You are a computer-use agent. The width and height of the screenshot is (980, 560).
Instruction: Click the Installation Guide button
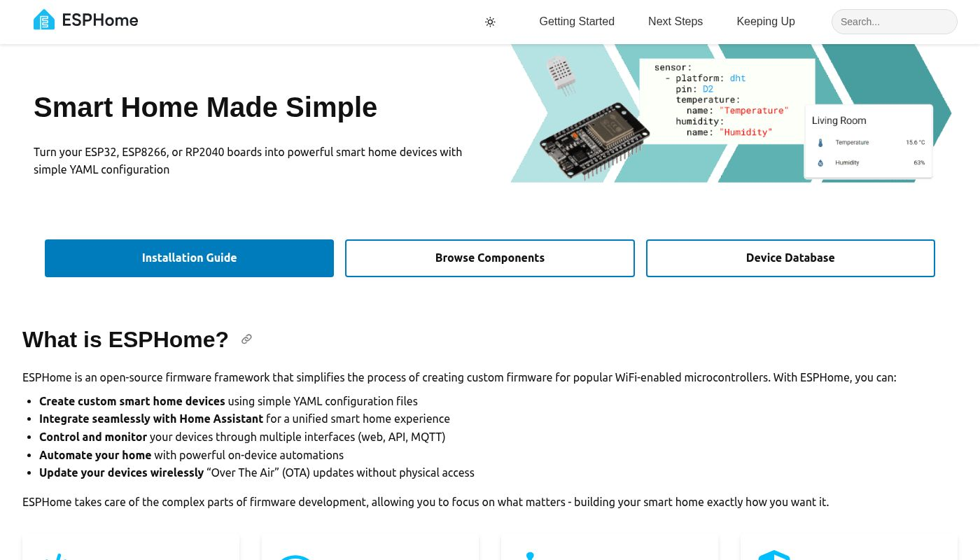tap(189, 258)
